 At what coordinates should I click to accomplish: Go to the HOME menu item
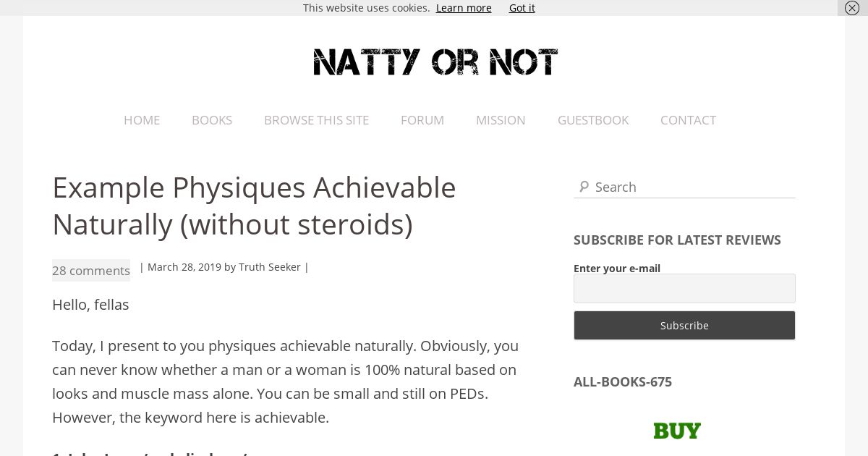142,120
